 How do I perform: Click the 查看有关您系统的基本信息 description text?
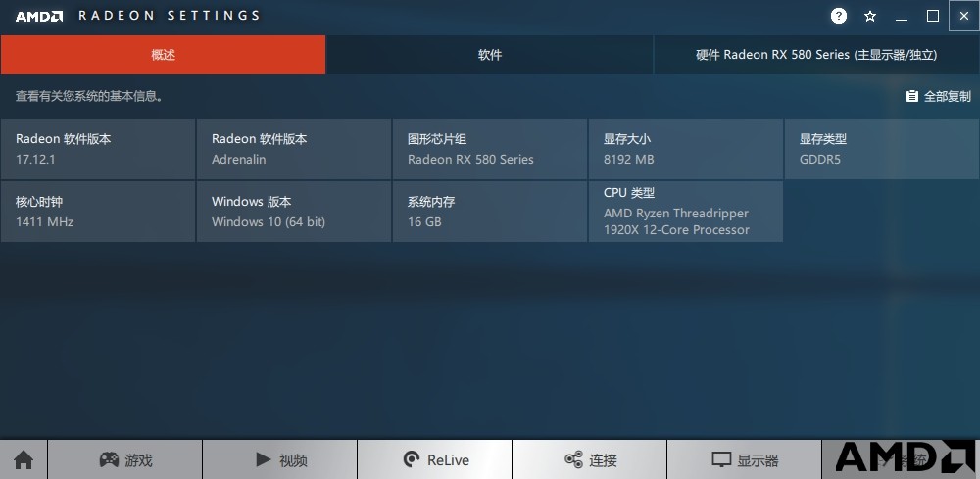coord(89,97)
